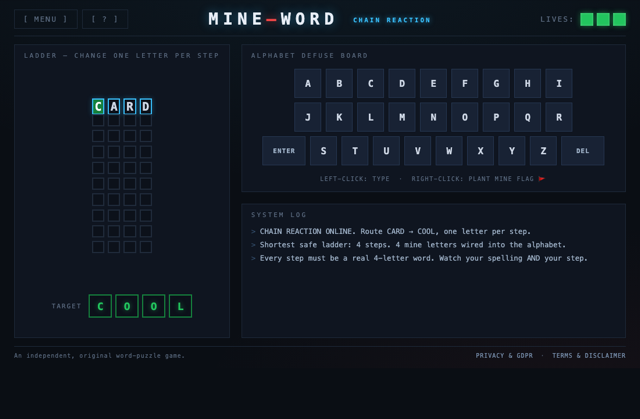
Task: Click 'An independent, original word-puzzle game' text
Action: (x=99, y=356)
